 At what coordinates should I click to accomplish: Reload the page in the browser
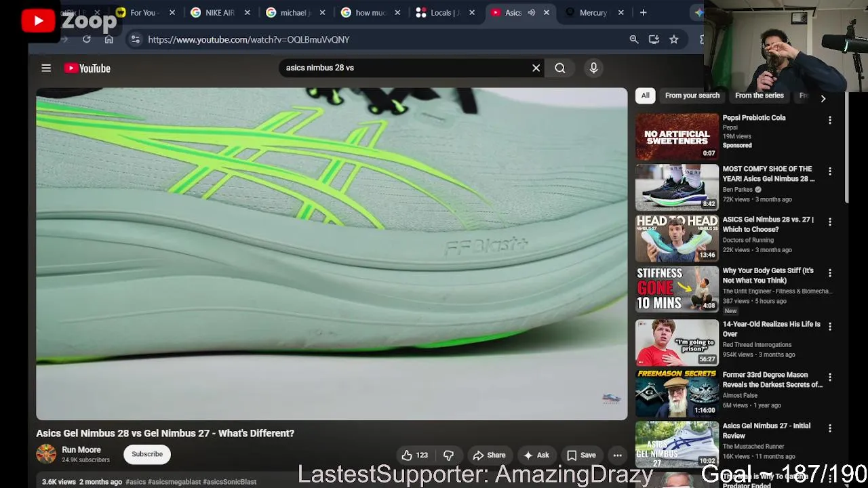click(x=87, y=39)
